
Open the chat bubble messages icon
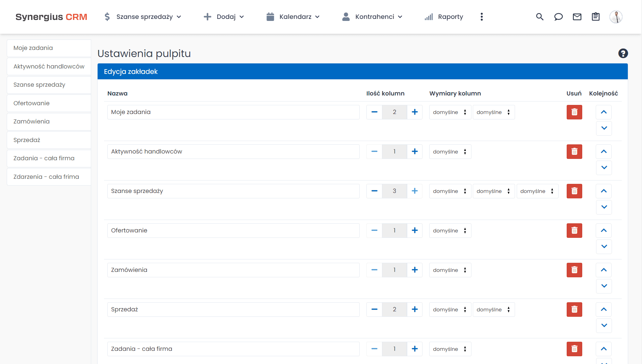click(558, 17)
